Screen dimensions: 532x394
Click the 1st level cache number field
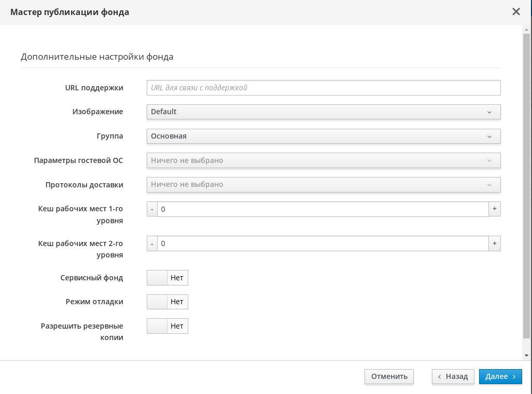point(323,209)
